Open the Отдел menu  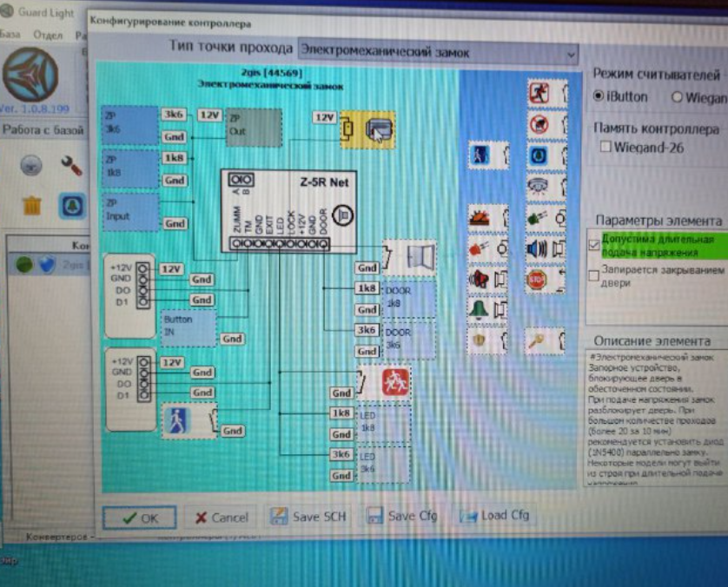(x=48, y=35)
